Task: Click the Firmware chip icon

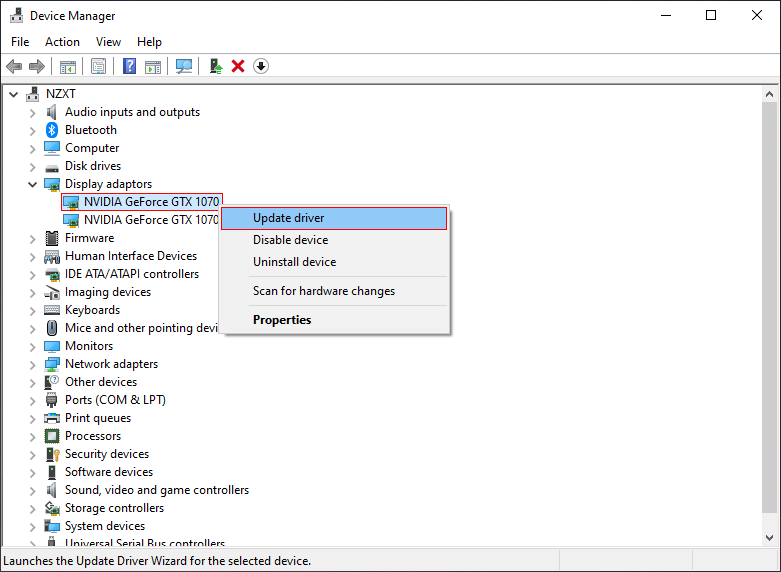Action: coord(52,238)
